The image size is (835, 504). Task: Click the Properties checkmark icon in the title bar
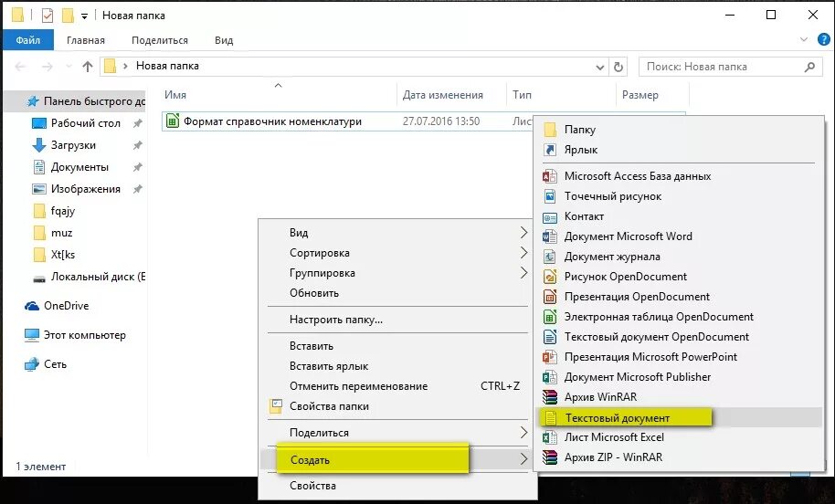[47, 16]
